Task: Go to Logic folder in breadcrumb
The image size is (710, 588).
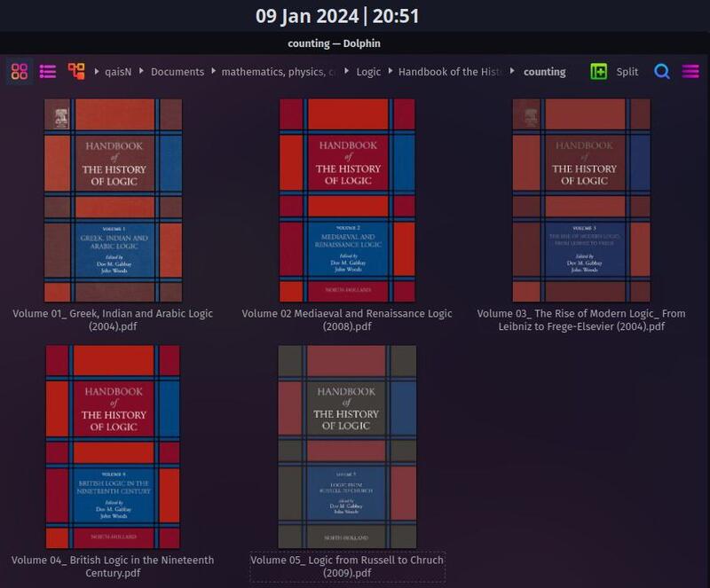Action: pos(368,72)
